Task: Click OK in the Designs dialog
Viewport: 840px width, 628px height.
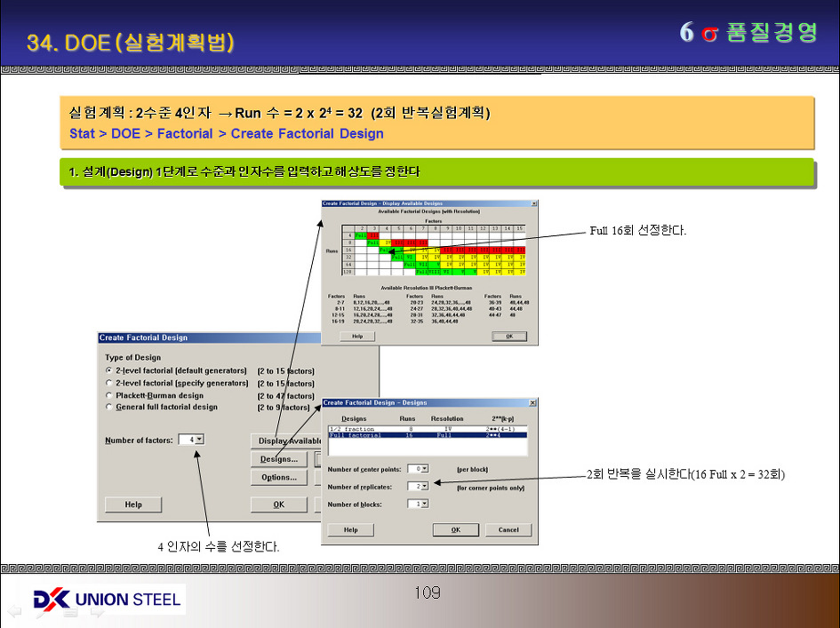Action: click(x=455, y=529)
